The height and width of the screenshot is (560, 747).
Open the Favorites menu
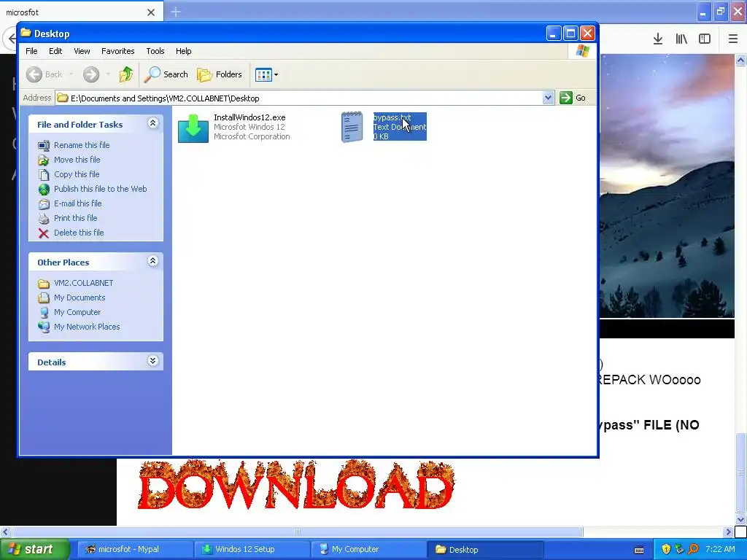pyautogui.click(x=117, y=51)
